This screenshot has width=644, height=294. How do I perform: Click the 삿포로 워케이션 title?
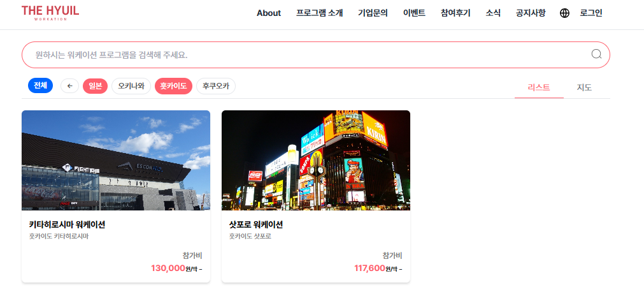(x=256, y=224)
